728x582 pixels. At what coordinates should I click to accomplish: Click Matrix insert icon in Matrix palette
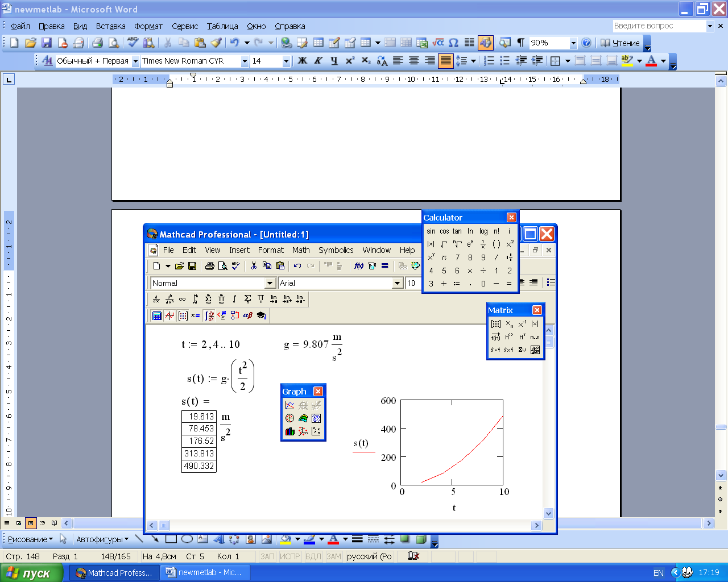point(496,324)
